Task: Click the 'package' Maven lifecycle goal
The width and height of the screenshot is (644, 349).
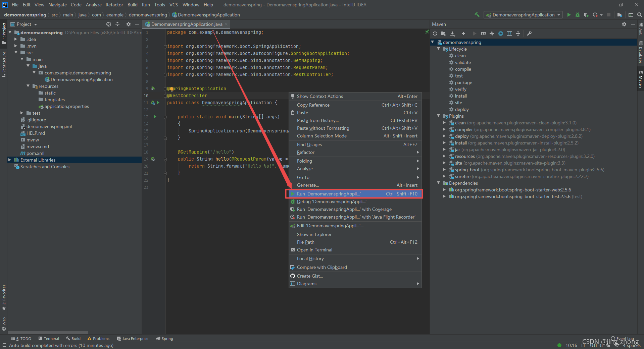Action: [x=463, y=82]
